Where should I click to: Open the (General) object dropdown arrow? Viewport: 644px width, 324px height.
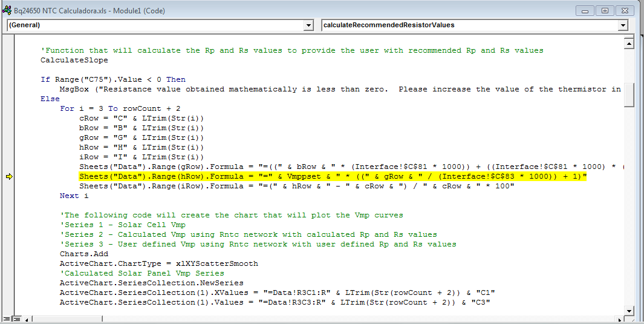point(309,25)
